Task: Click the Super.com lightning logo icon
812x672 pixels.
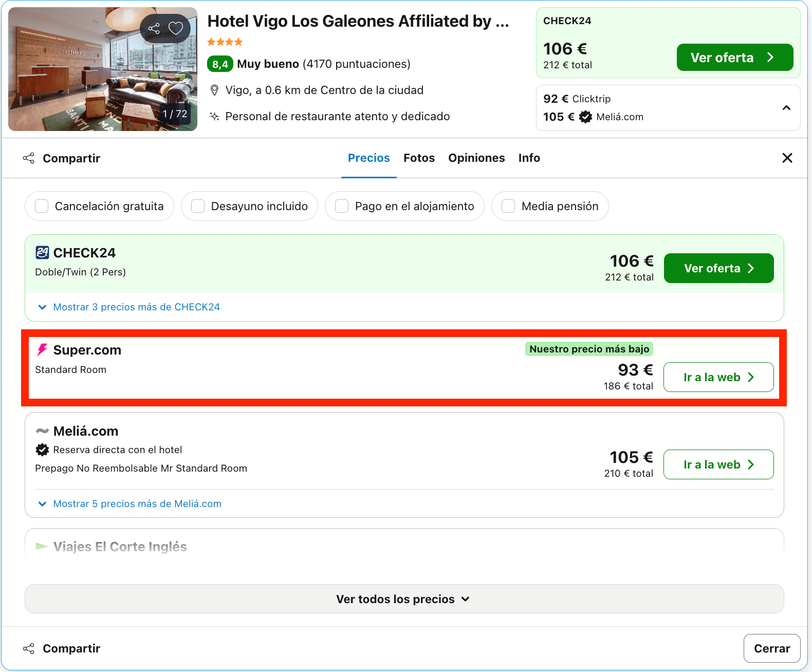Action: tap(42, 350)
